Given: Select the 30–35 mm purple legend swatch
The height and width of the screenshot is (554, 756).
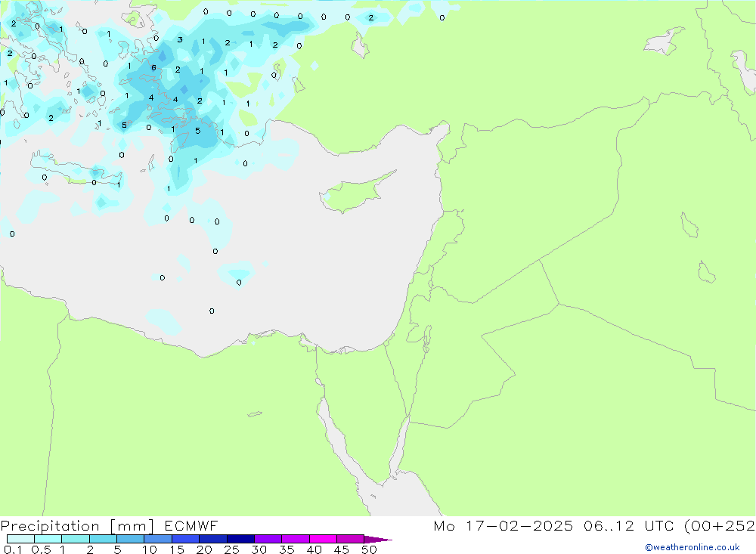Looking at the screenshot, I should click(x=268, y=539).
